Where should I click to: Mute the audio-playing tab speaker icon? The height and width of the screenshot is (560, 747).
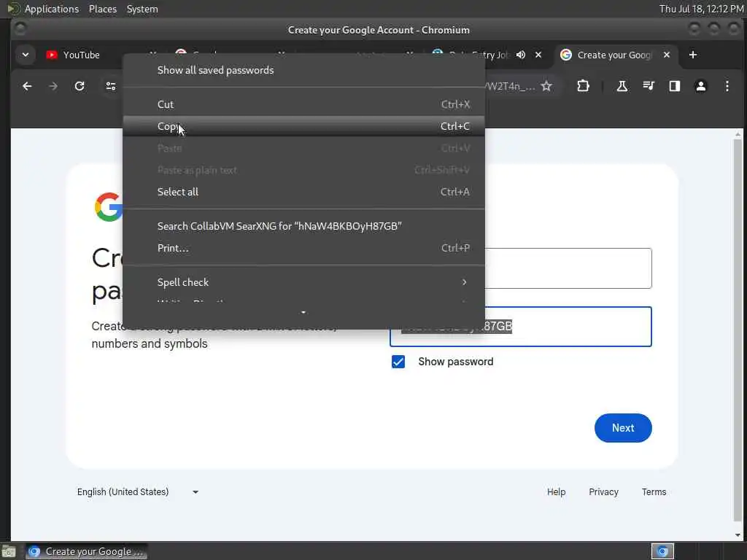click(521, 55)
